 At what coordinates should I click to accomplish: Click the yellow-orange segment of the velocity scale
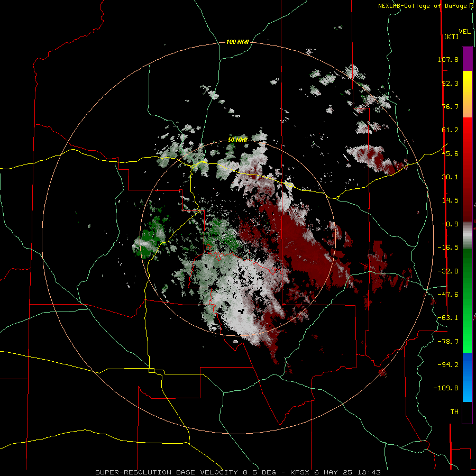coord(467,94)
